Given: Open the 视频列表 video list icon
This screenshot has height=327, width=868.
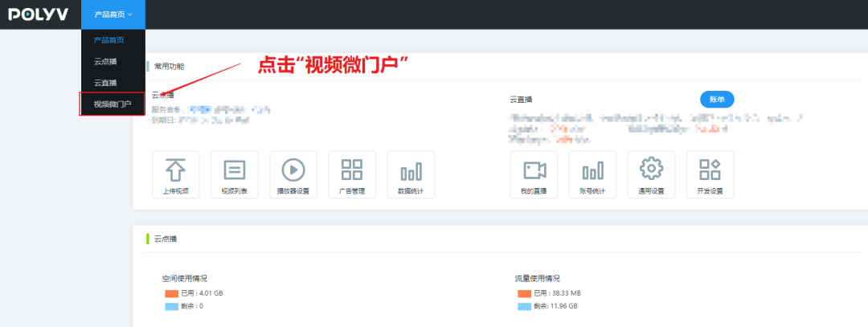Looking at the screenshot, I should [234, 170].
